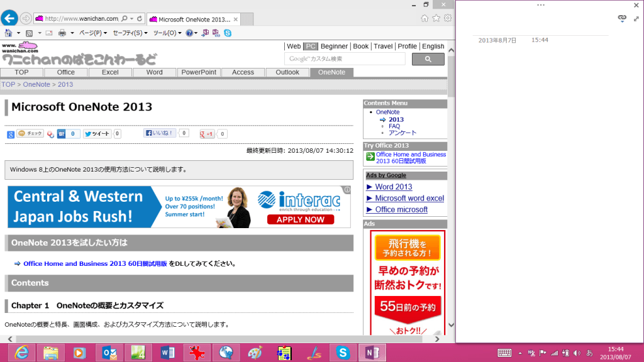Viewport: 644px width, 362px height.
Task: Select the PowerPoint site tab
Action: [x=199, y=72]
